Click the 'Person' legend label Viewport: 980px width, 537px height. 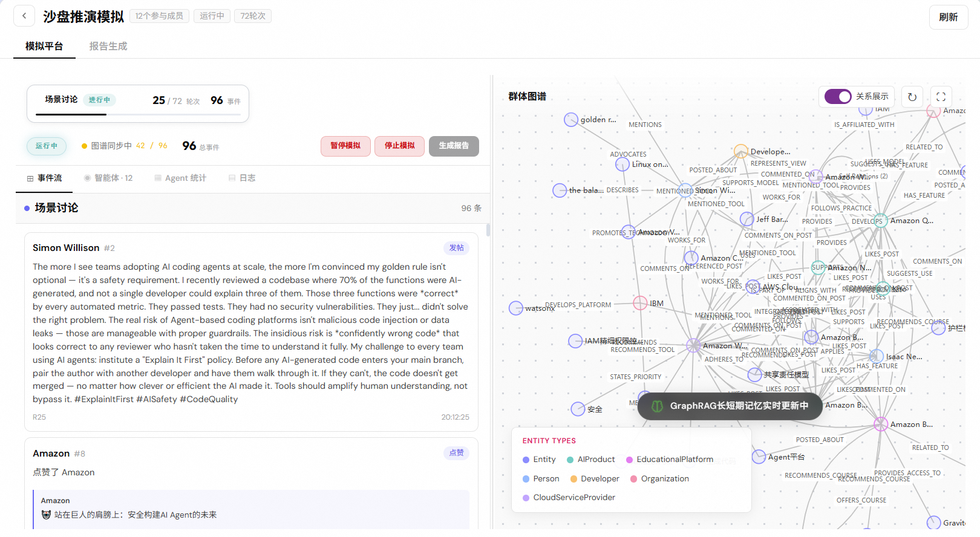point(546,479)
